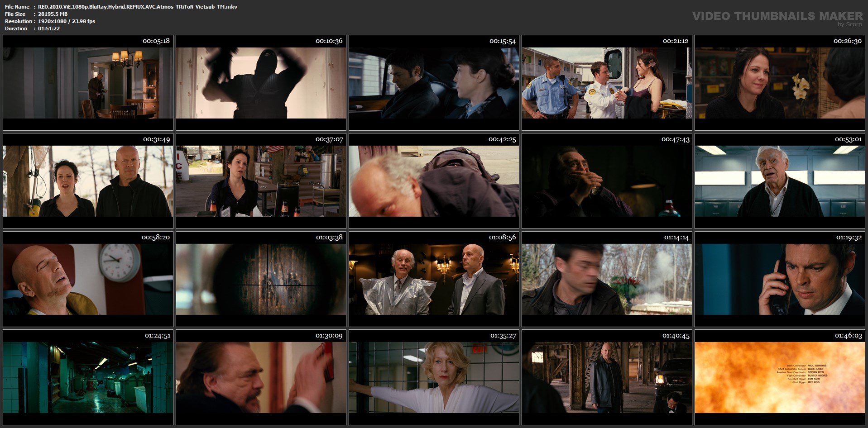The image size is (868, 428).
Task: Click the file name RED.2010 mkv text
Action: click(x=138, y=7)
